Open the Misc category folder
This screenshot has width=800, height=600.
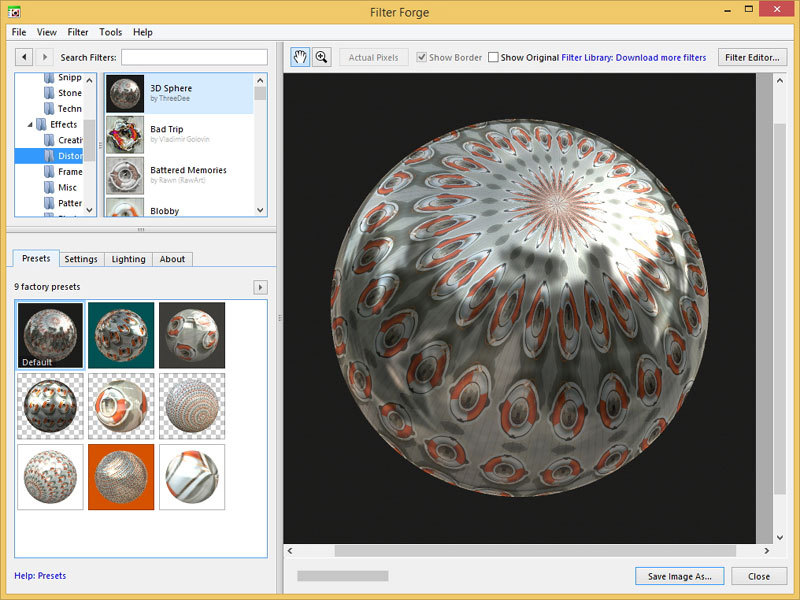[x=61, y=188]
